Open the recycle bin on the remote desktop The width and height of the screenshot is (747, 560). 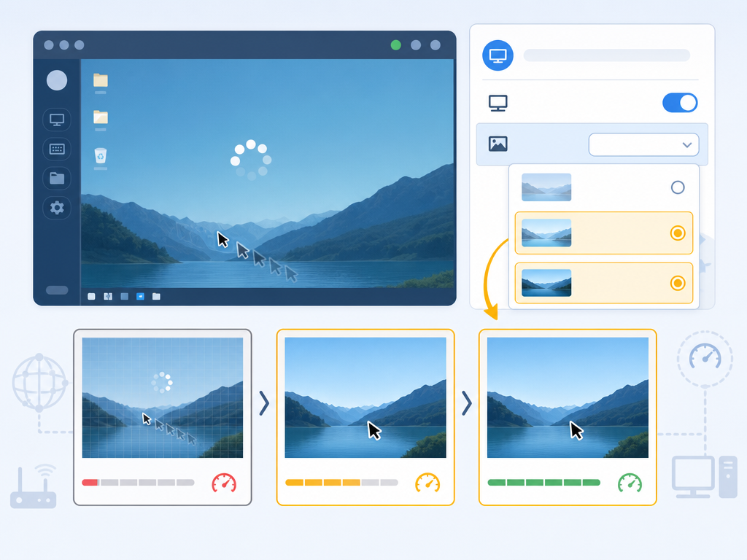[101, 156]
